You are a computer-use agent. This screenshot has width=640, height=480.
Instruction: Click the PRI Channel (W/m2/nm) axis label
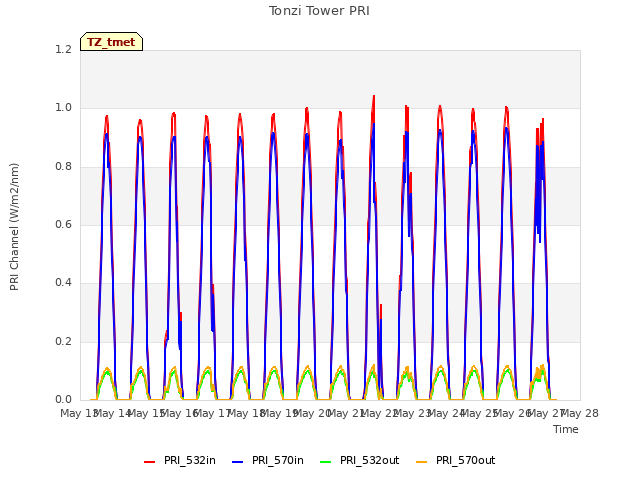[14, 227]
